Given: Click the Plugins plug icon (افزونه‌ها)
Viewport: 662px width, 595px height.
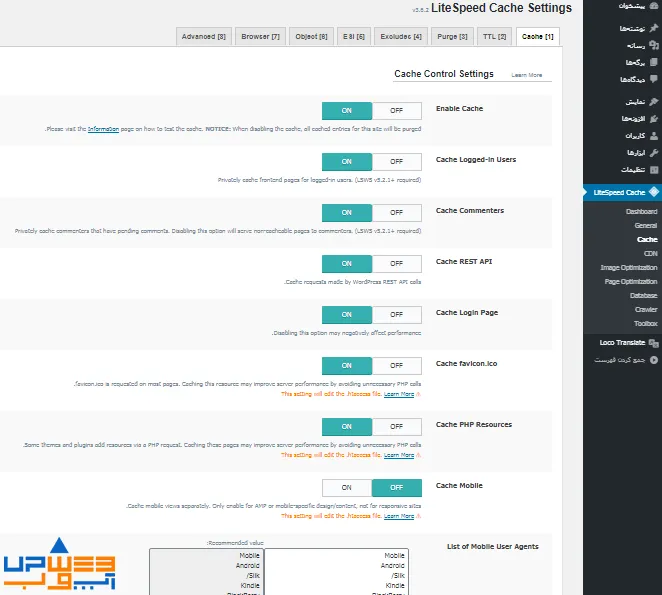Looking at the screenshot, I should [654, 119].
